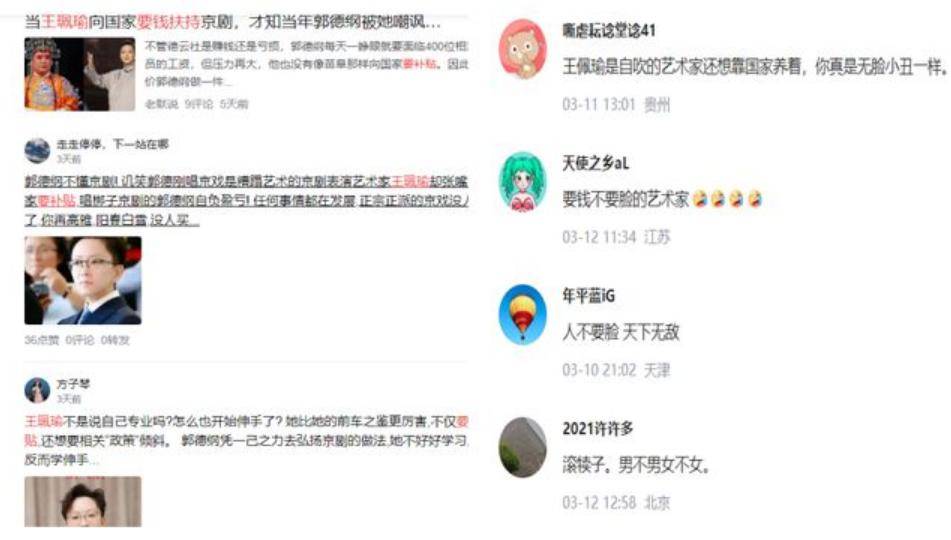The height and width of the screenshot is (540, 951).
Task: Select username 2021许许多
Action: [598, 428]
